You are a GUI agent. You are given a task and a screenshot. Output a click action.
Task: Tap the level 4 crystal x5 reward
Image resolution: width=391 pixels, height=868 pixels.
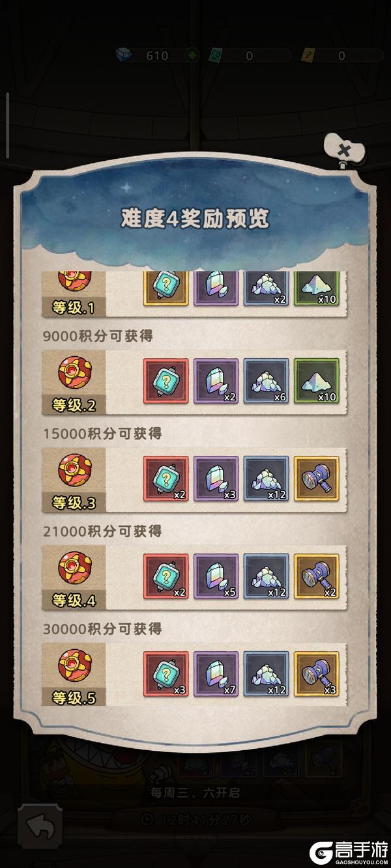(x=216, y=576)
